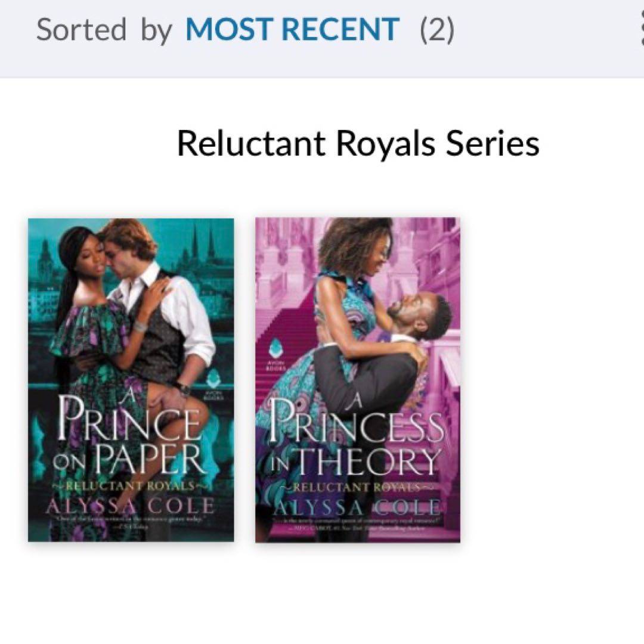Click the Meg Cabot blurb on pink cover

[x=357, y=525]
